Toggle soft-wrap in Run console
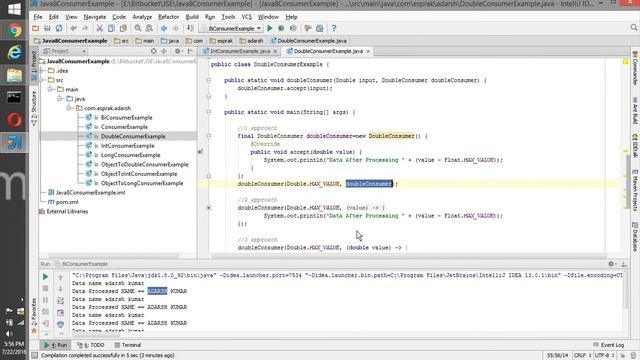Image resolution: width=640 pixels, height=360 pixels. (x=60, y=301)
